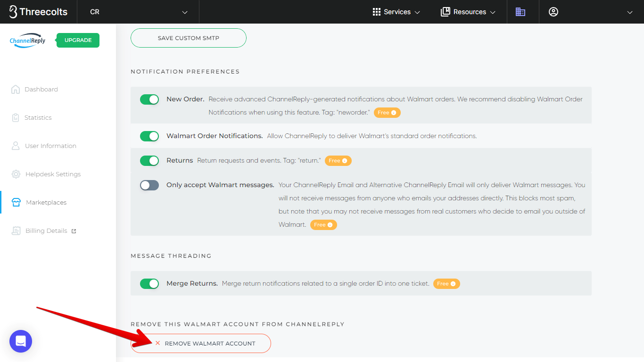
Task: Click Remove Walmart Account button
Action: (x=201, y=343)
